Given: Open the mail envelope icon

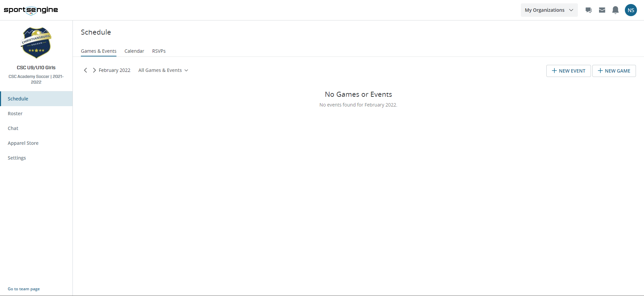Looking at the screenshot, I should (x=602, y=10).
